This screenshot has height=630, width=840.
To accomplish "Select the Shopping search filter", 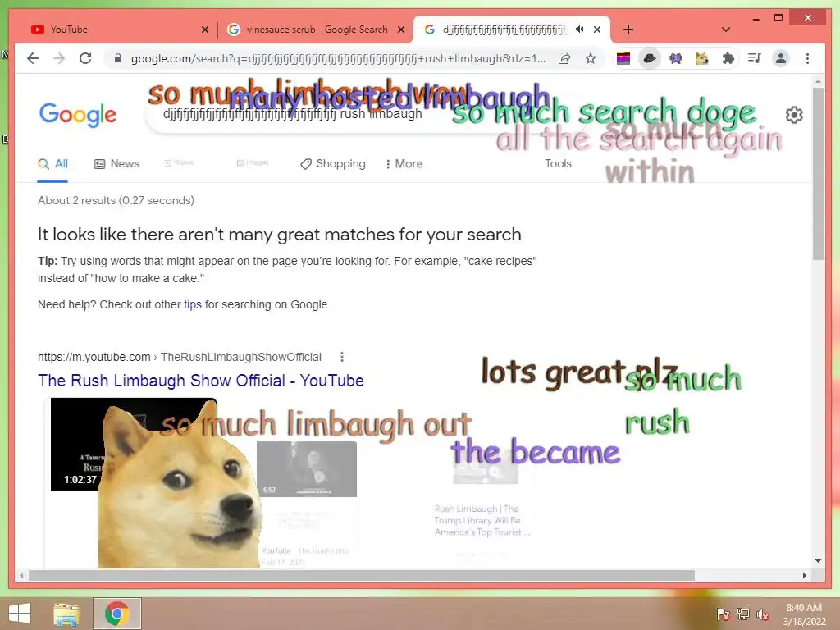I will [x=333, y=164].
